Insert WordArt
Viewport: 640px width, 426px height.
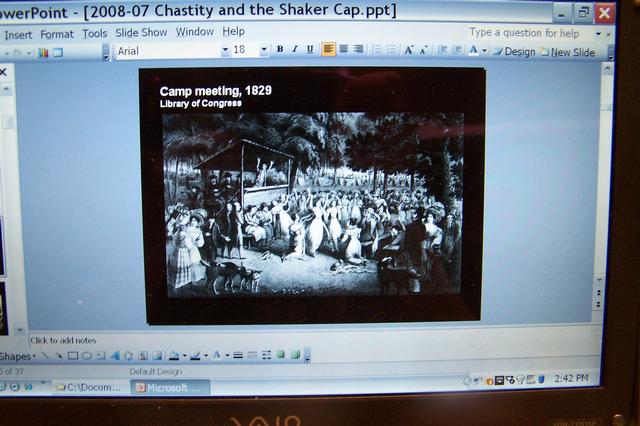coord(115,356)
